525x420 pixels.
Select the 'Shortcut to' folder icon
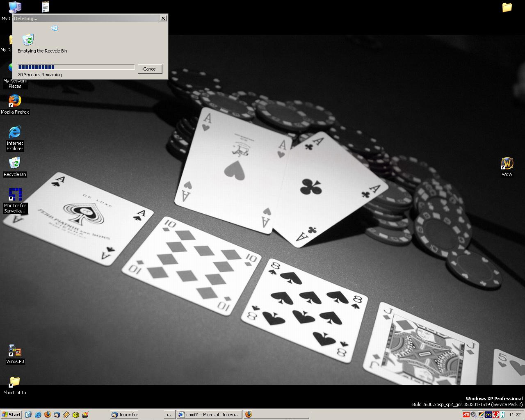point(15,382)
